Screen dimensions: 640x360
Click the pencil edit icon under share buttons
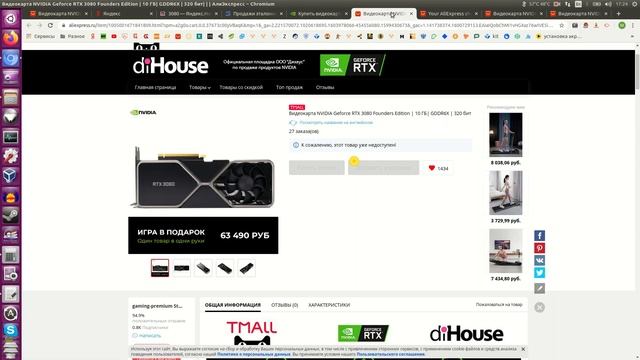539,288
